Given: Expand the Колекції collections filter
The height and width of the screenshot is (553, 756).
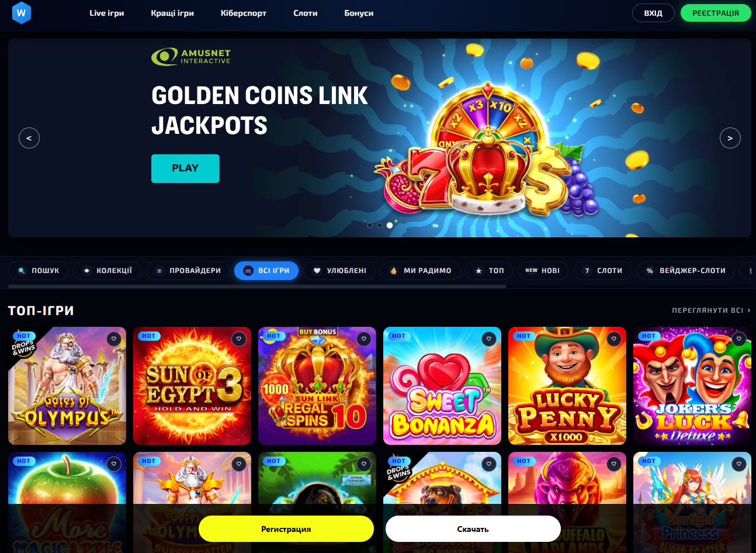Looking at the screenshot, I should (x=107, y=271).
